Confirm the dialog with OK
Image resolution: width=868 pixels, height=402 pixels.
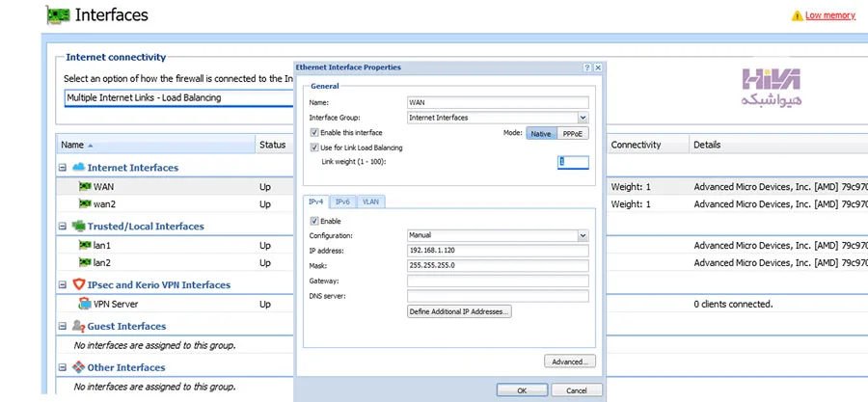[x=522, y=390]
